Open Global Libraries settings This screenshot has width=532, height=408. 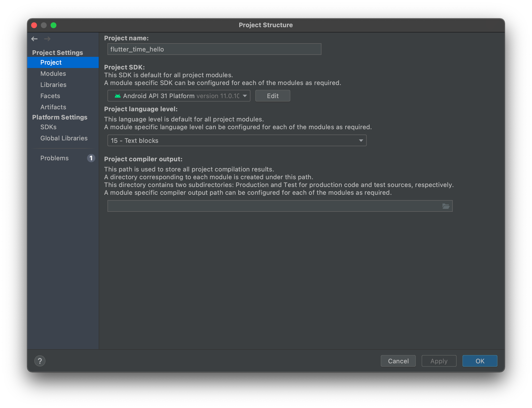tap(64, 138)
